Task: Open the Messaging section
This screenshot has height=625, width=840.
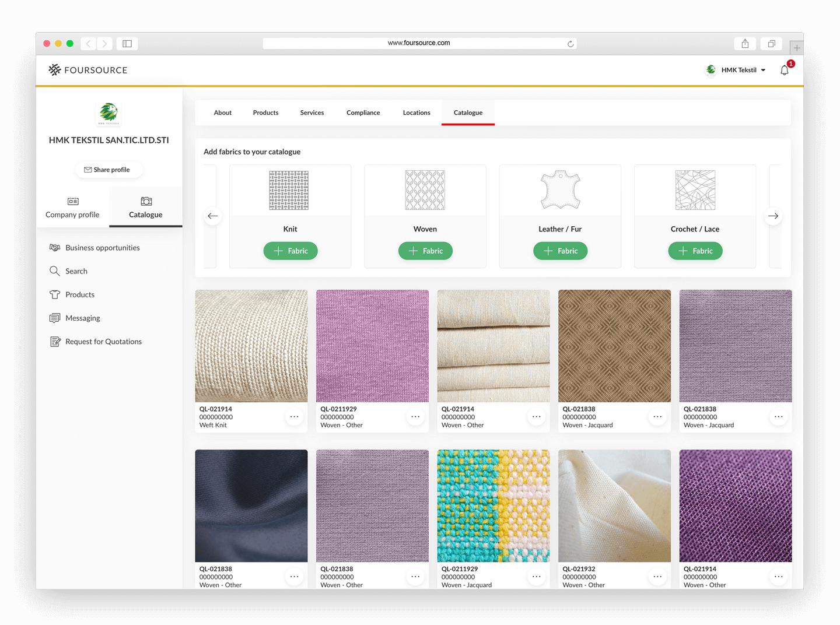Action: point(82,318)
